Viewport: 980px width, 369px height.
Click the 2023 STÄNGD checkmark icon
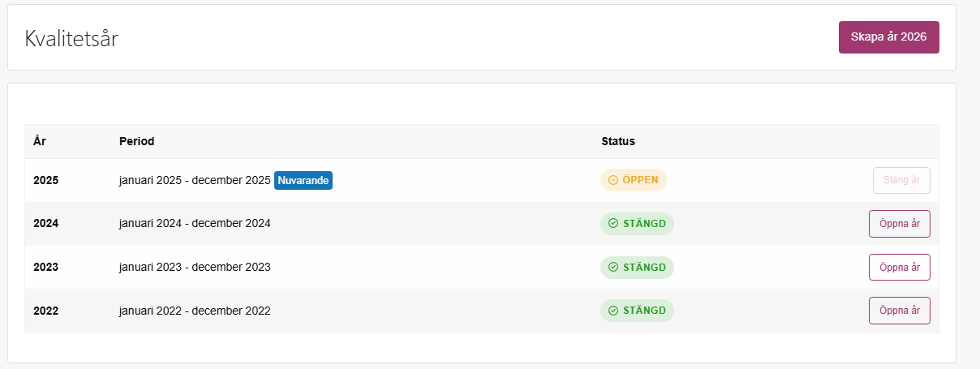(613, 268)
